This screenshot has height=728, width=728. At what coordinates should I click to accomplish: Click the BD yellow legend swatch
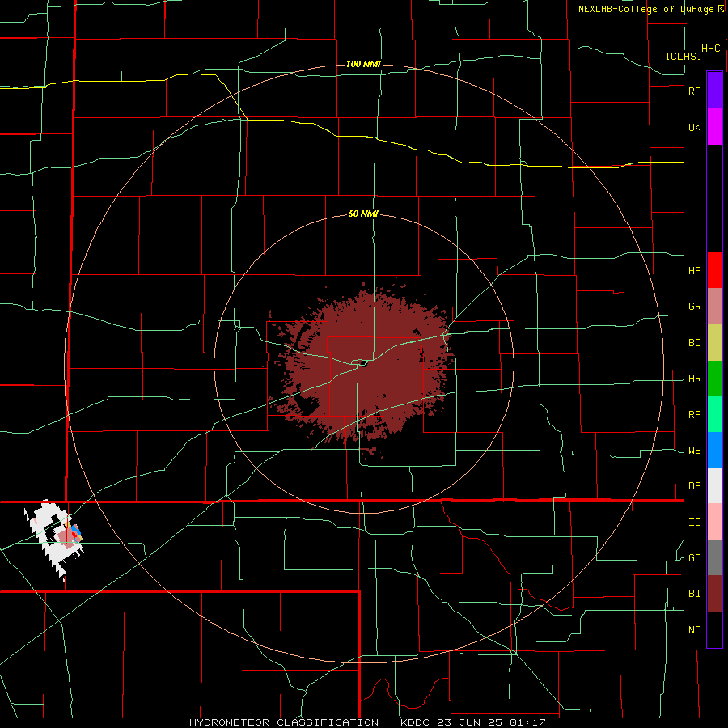tap(714, 342)
